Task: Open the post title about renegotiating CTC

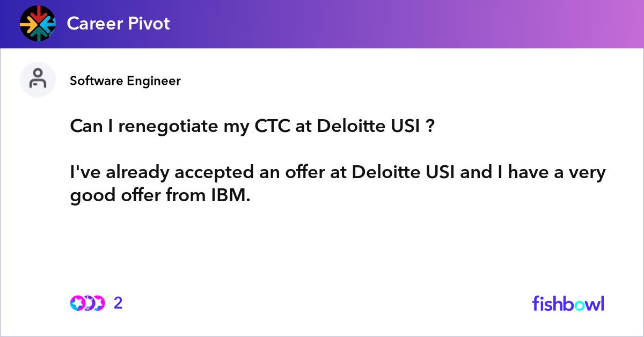Action: [x=252, y=127]
